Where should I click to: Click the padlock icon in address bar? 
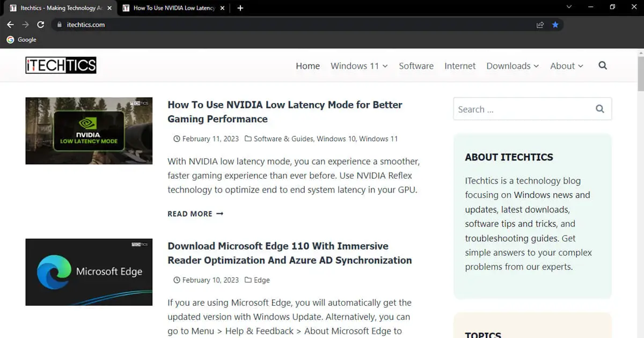(60, 25)
